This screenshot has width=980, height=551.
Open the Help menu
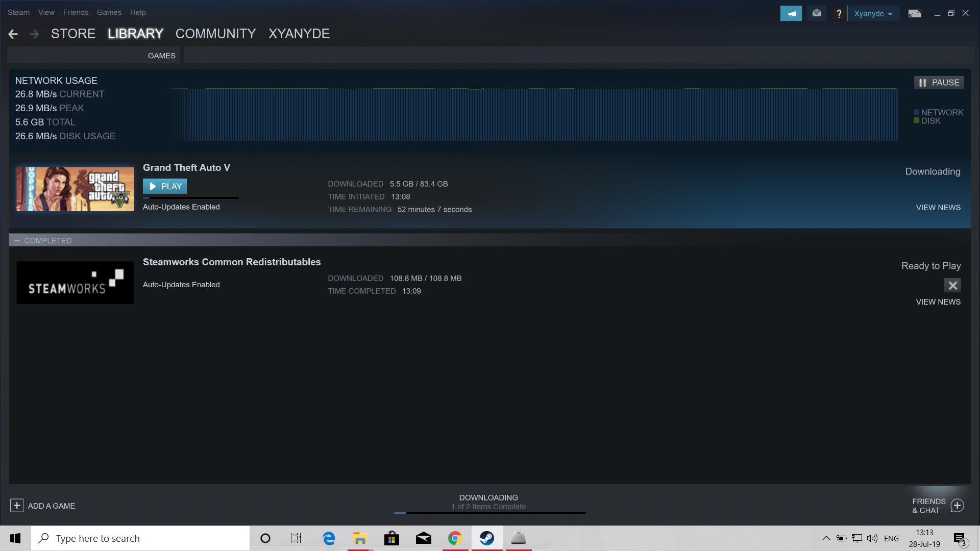pyautogui.click(x=138, y=12)
